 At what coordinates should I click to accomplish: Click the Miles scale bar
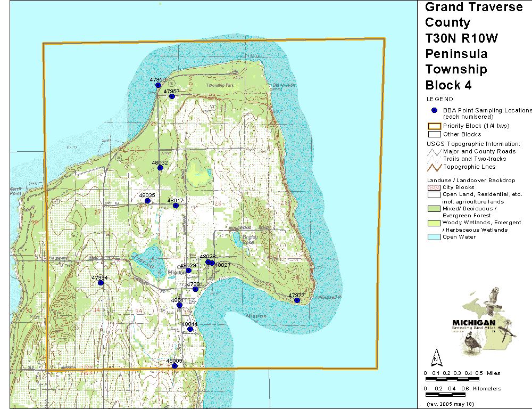click(453, 379)
